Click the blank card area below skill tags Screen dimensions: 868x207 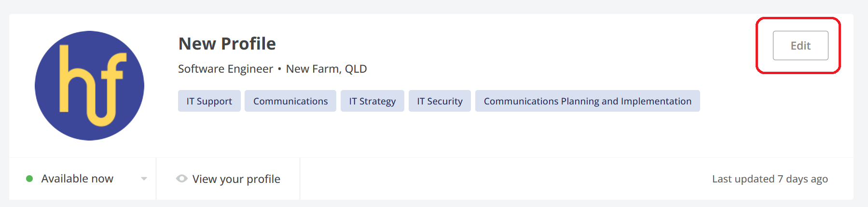(434, 135)
